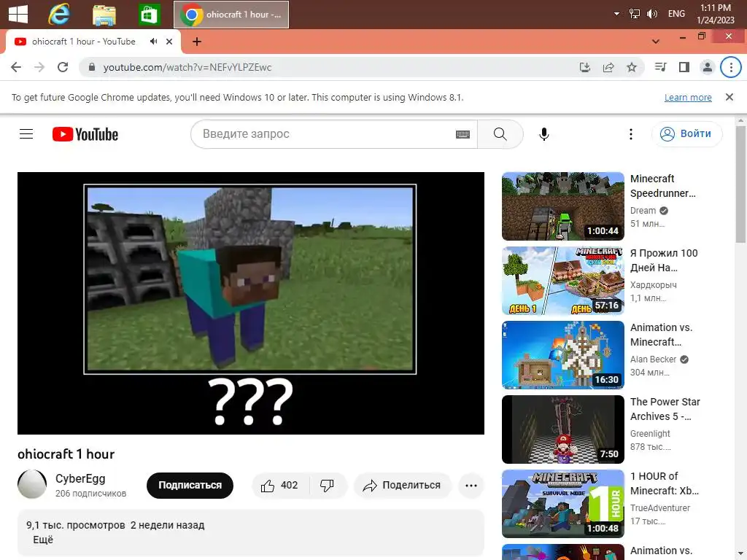Open network status tray icon
This screenshot has height=560, width=747.
click(634, 14)
